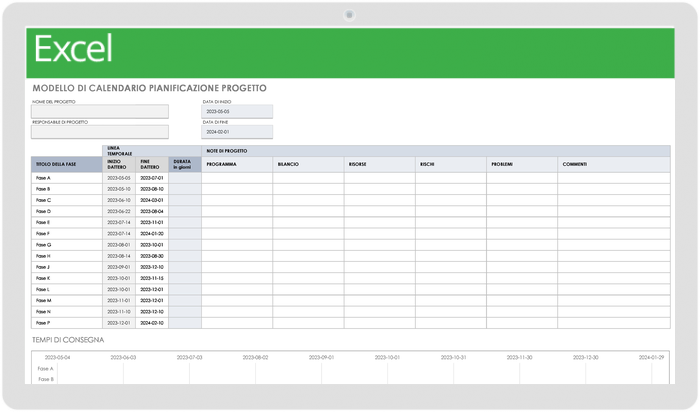Select the 'Problemi' column header
This screenshot has width=700, height=412.
tap(522, 164)
